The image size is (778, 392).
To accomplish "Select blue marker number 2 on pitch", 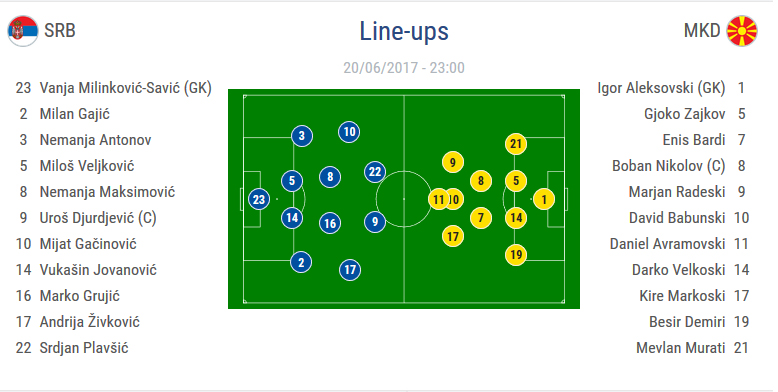I will [301, 262].
